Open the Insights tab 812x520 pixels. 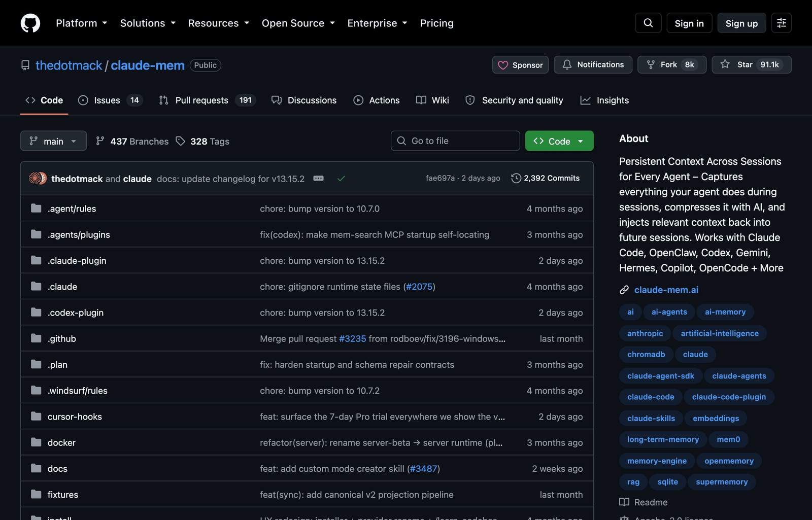pyautogui.click(x=605, y=100)
